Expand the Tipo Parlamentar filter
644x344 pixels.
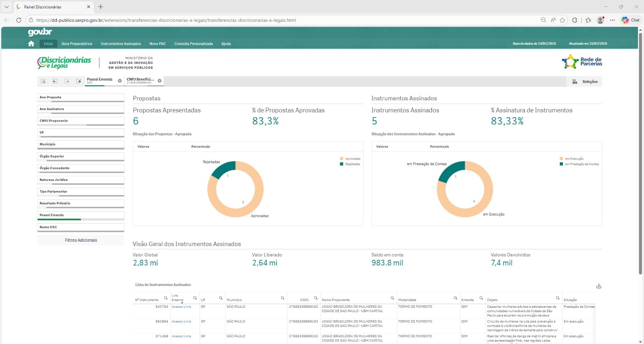click(x=80, y=192)
